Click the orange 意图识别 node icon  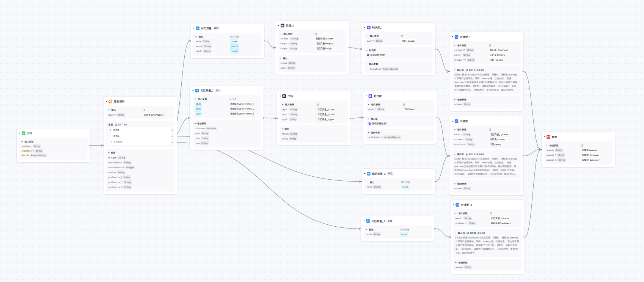click(x=110, y=102)
